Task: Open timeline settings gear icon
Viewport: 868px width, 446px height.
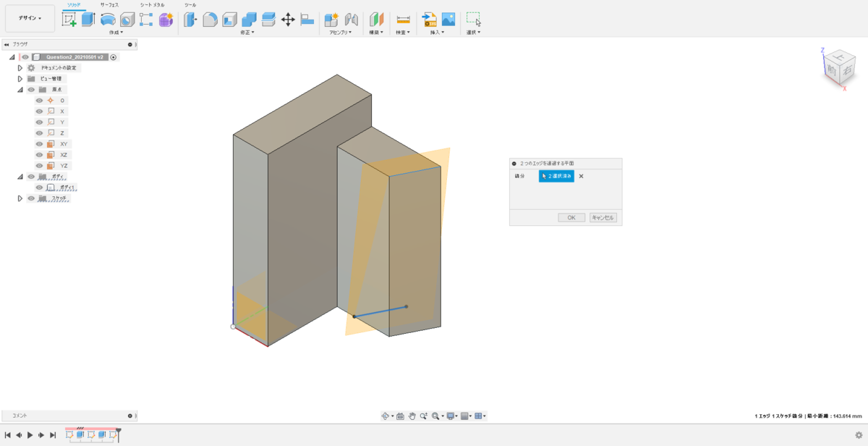Action: coord(859,435)
